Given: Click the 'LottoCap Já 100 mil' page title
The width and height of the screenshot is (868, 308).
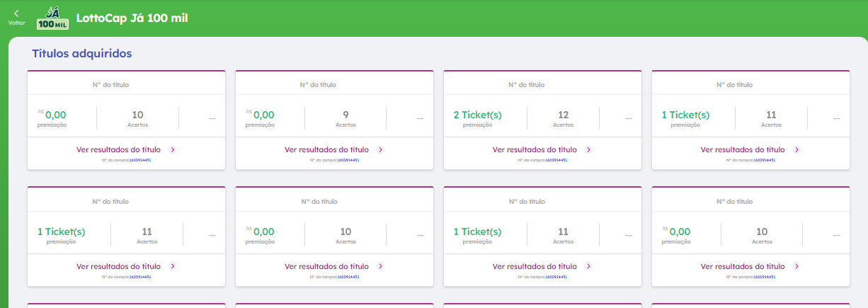Looking at the screenshot, I should coord(132,18).
